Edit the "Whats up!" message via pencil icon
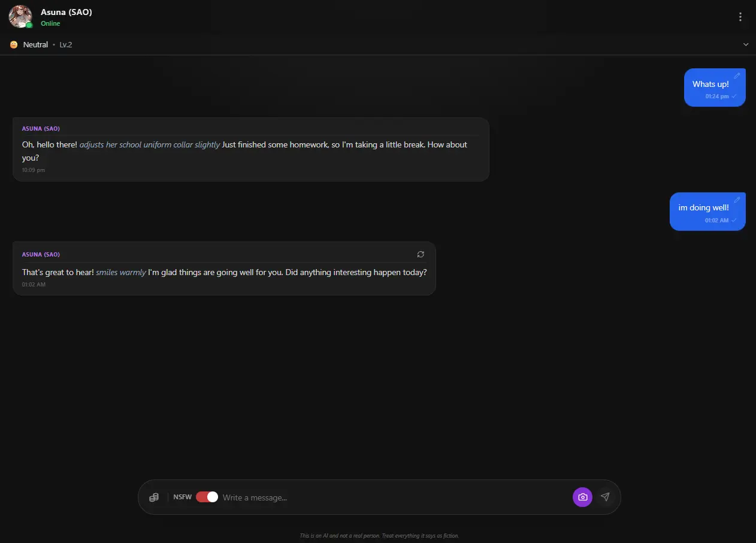This screenshot has height=543, width=756. [737, 74]
